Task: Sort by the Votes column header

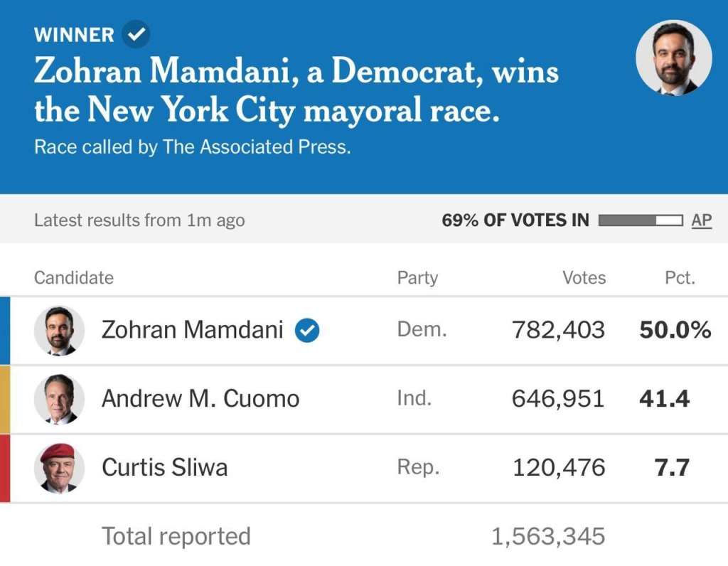Action: 584,278
